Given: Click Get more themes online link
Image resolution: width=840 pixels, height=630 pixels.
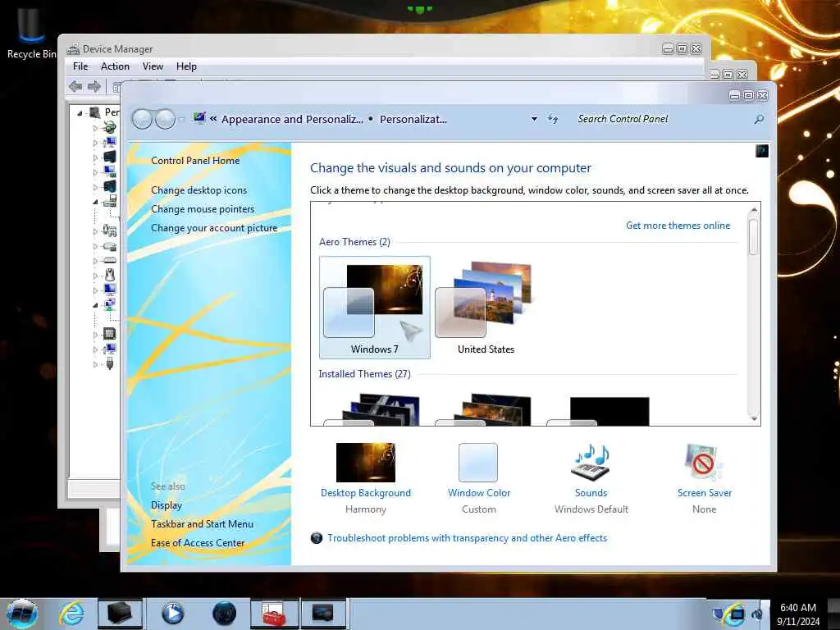Looking at the screenshot, I should (x=678, y=226).
